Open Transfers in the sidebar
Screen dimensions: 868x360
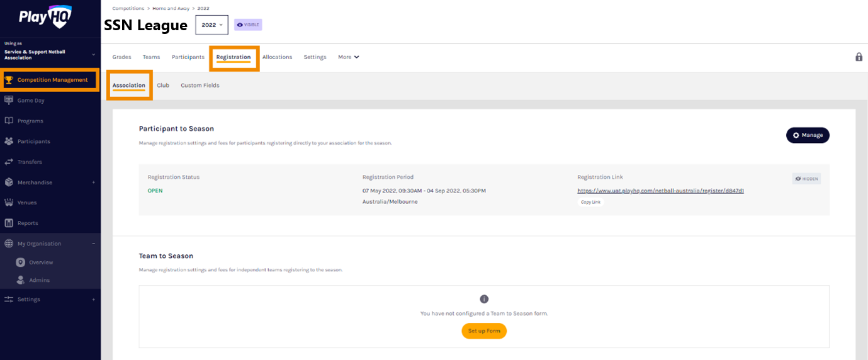[30, 162]
